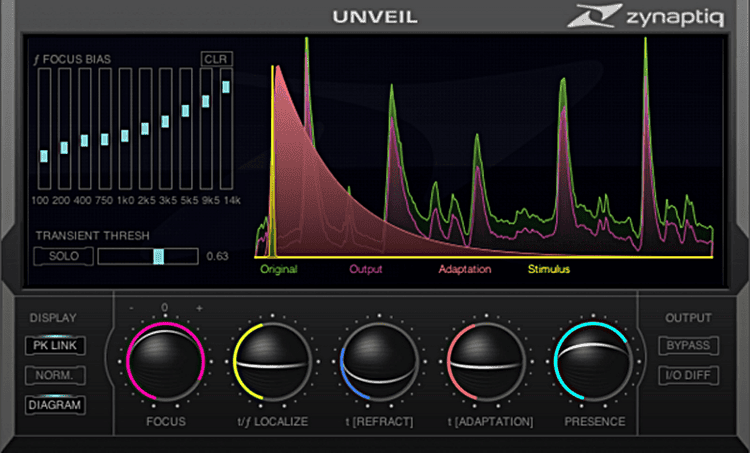Click the Transient Thresh slider handle
750x453 pixels.
[x=158, y=256]
